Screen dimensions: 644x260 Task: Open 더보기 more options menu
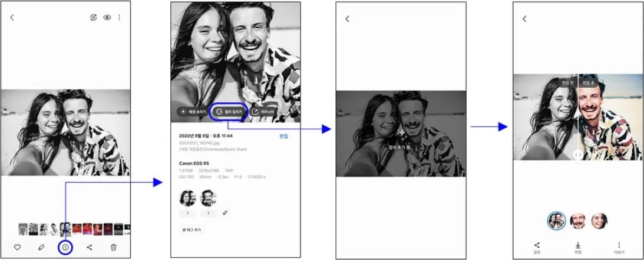pos(619,247)
